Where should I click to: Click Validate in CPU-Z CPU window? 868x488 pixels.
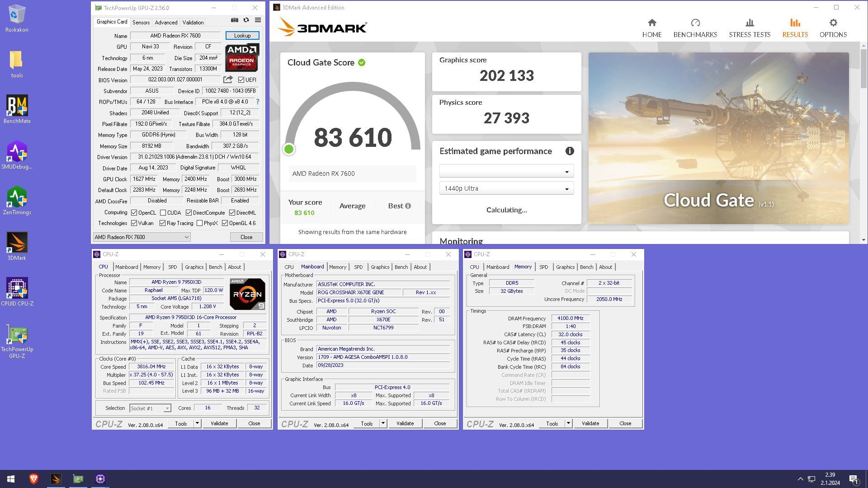point(219,423)
